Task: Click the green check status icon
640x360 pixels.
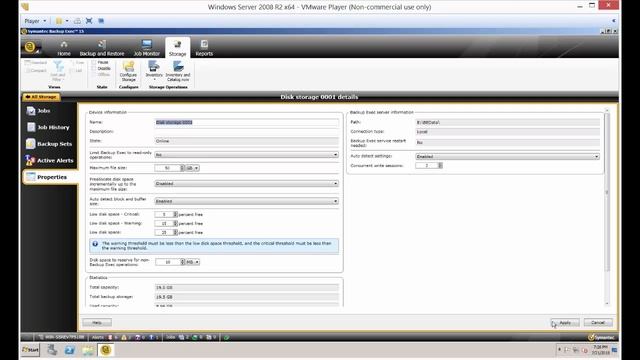Action: (x=227, y=337)
